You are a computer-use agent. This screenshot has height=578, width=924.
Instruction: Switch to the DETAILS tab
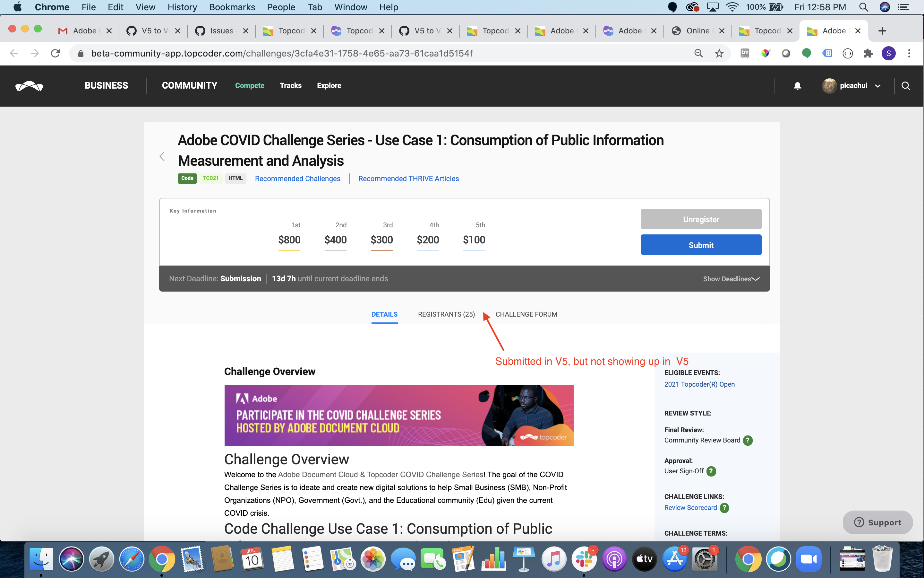(x=384, y=314)
